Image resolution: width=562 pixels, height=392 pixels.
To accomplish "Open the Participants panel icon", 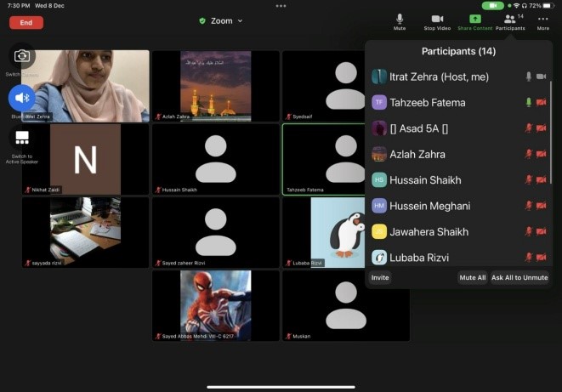I will coord(510,19).
